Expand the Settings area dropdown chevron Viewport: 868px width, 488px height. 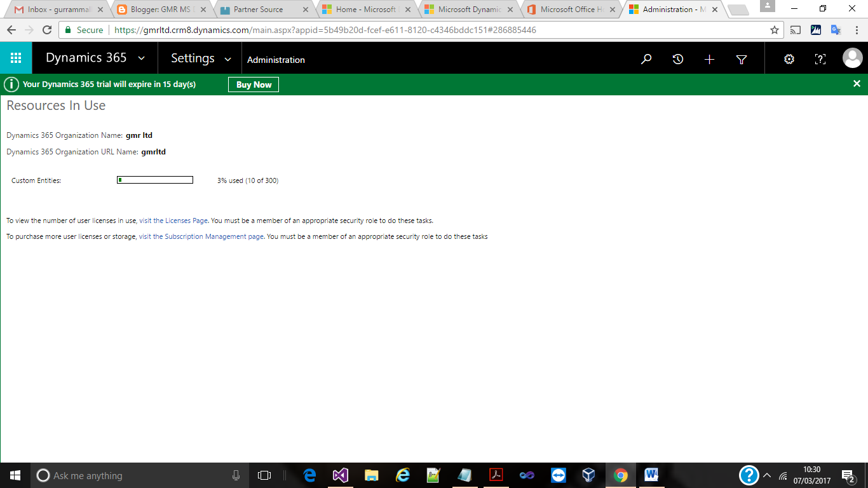[228, 59]
